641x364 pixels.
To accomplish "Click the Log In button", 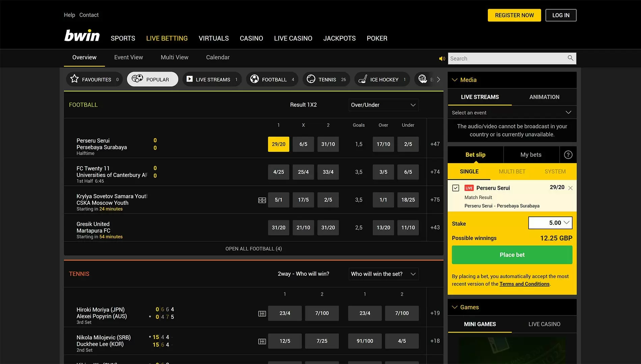I will pos(561,15).
